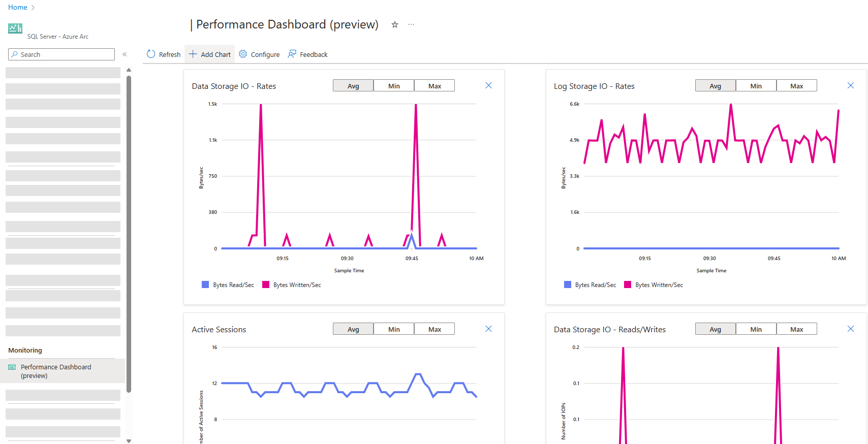The width and height of the screenshot is (868, 444).
Task: Select Min on Data Storage IO - Reads/Writes
Action: click(756, 329)
